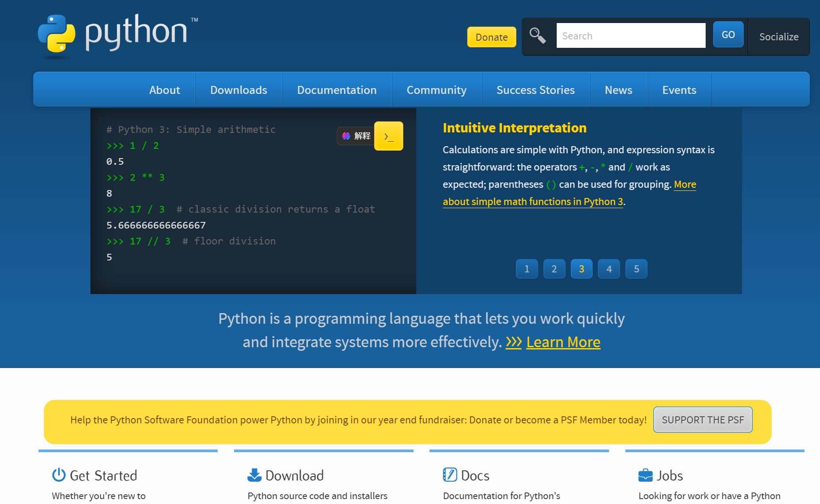
Task: Click the magnifying glass search icon
Action: click(x=538, y=35)
